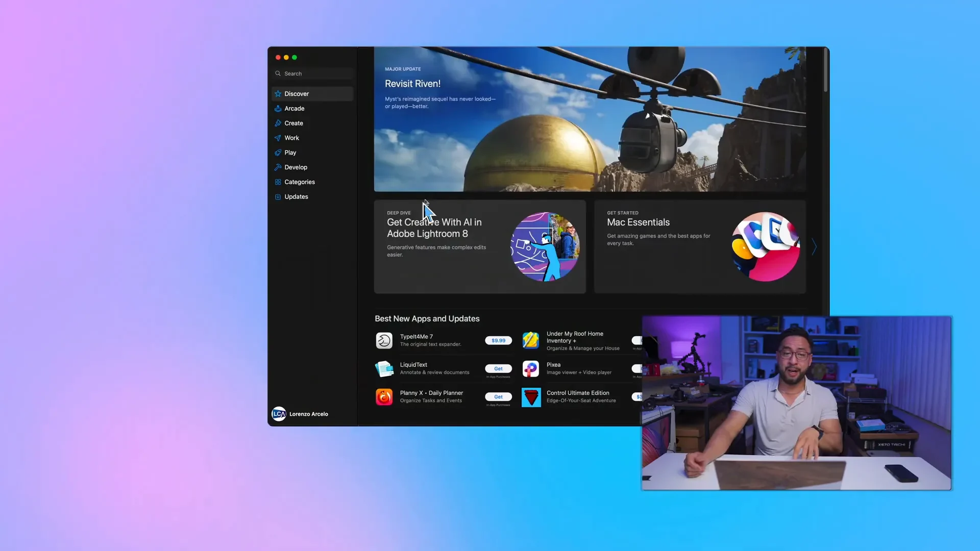This screenshot has height=551, width=980.
Task: Click the Develop hammer icon
Action: coord(278,167)
